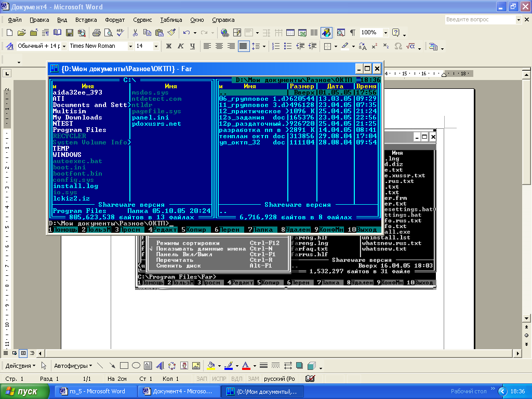Apply numbered list
This screenshot has height=399, width=532.
click(276, 46)
